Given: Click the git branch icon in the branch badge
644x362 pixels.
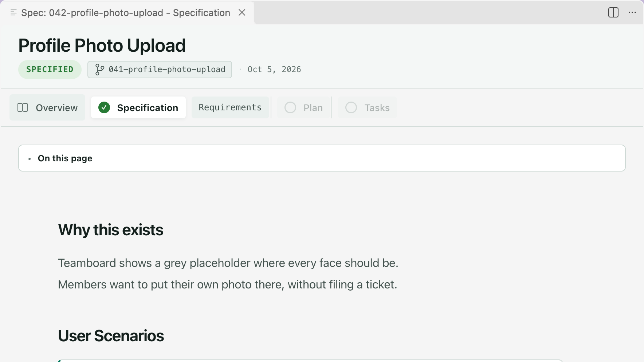Looking at the screenshot, I should point(99,70).
